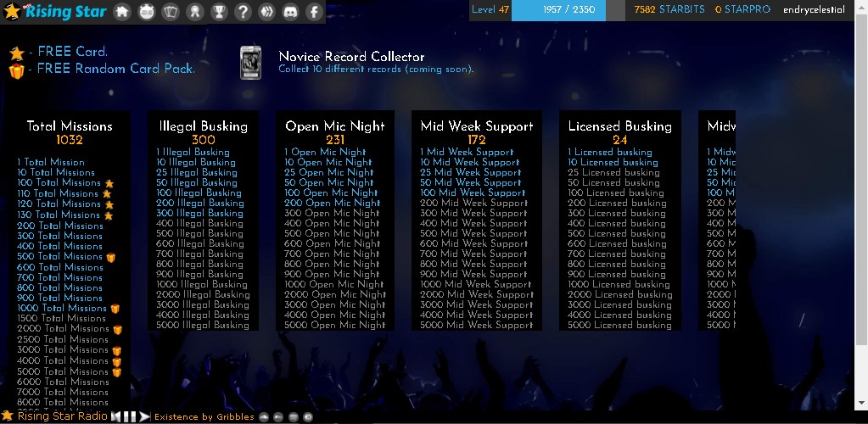Screen dimensions: 868x424
Task: Click the Mid Week Support heading
Action: 477,126
